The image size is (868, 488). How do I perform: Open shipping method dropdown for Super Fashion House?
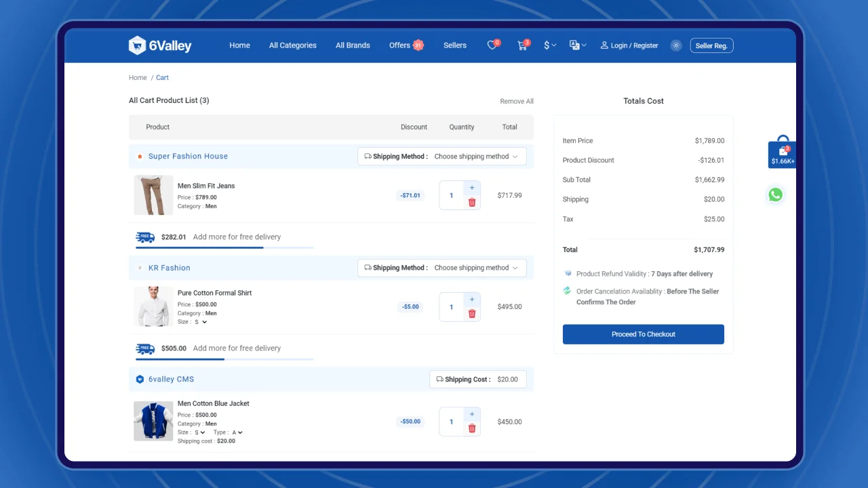(x=475, y=157)
